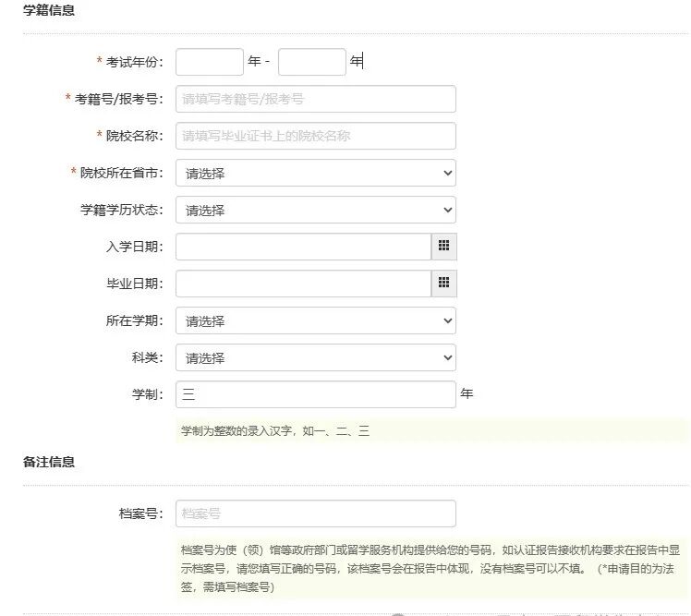The width and height of the screenshot is (691, 616).
Task: Click the 学籍学历状态 field label
Action: [122, 211]
